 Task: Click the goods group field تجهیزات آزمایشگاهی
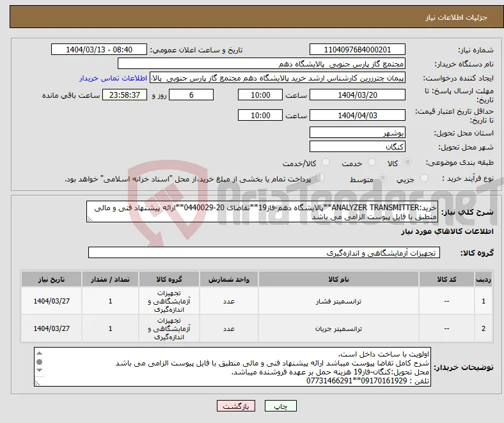(x=264, y=253)
